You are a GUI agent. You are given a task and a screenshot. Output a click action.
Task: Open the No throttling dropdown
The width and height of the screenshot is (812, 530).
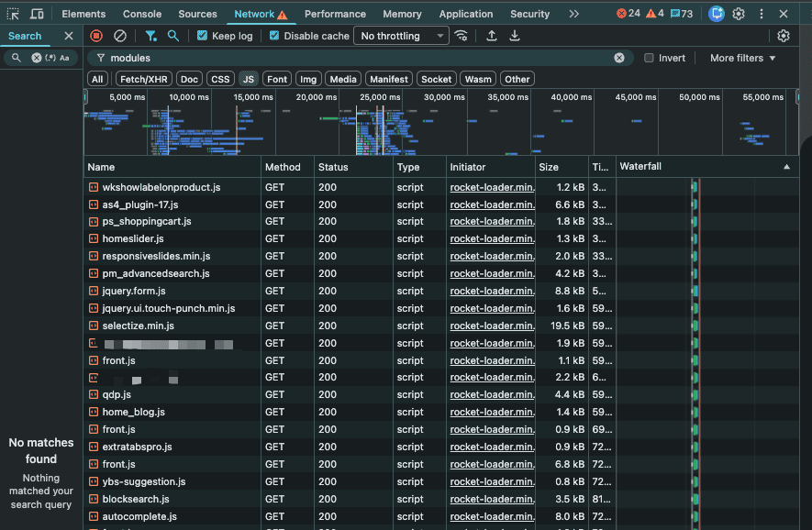(x=401, y=36)
